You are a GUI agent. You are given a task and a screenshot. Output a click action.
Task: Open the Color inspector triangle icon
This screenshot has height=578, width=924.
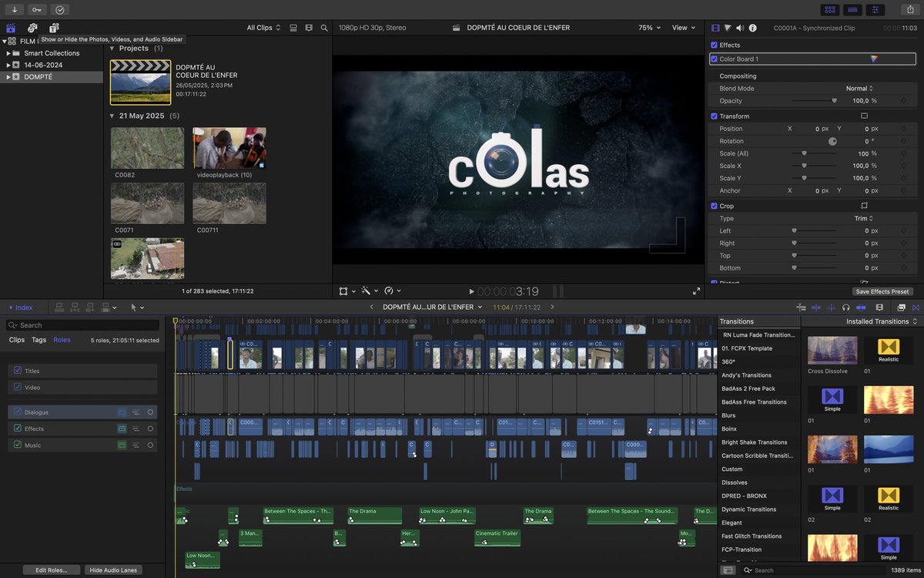point(728,28)
